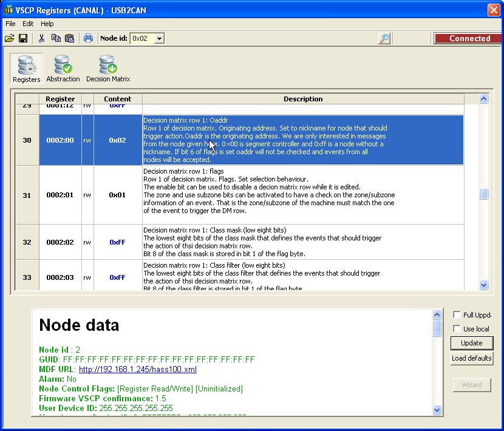The image size is (504, 431).
Task: Click the Cut scissors icon
Action: click(x=41, y=38)
